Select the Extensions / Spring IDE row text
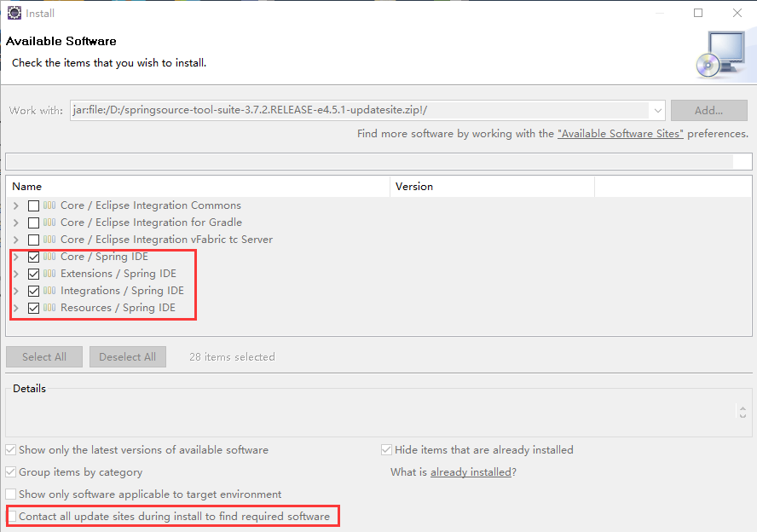 tap(118, 274)
